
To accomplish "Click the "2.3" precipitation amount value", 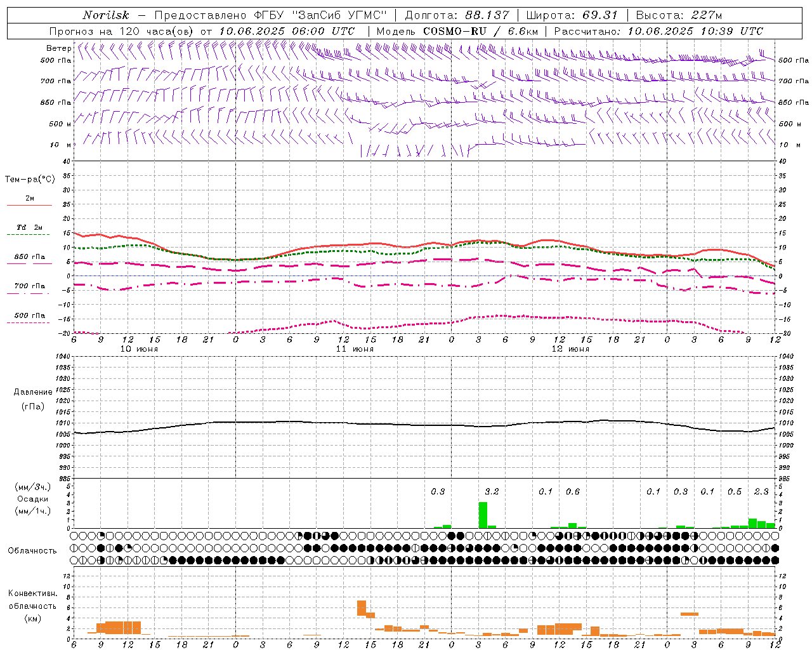I will [x=761, y=491].
